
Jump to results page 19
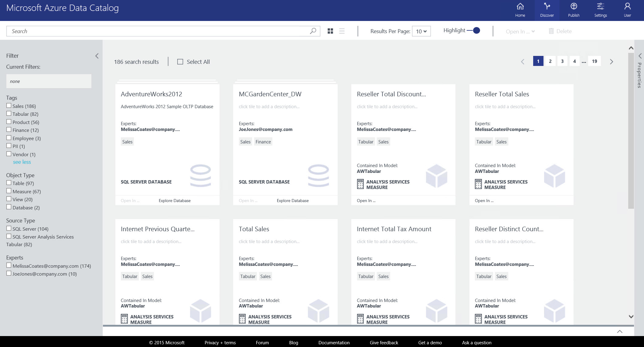595,61
